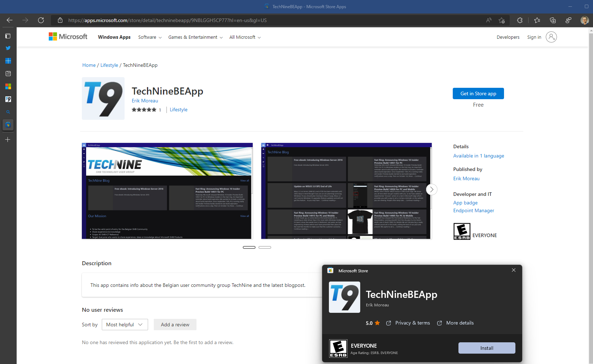Expand the Software menu dropdown
593x364 pixels.
coord(150,37)
